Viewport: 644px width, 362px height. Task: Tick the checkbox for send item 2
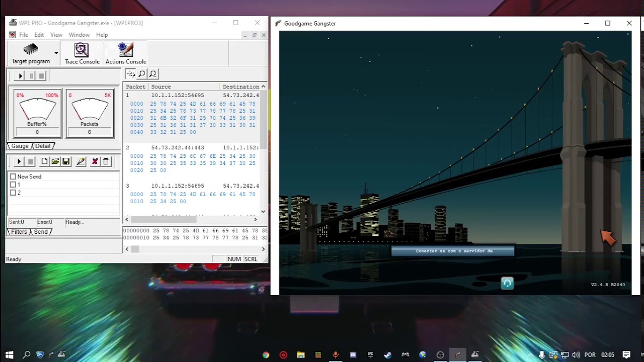click(13, 193)
